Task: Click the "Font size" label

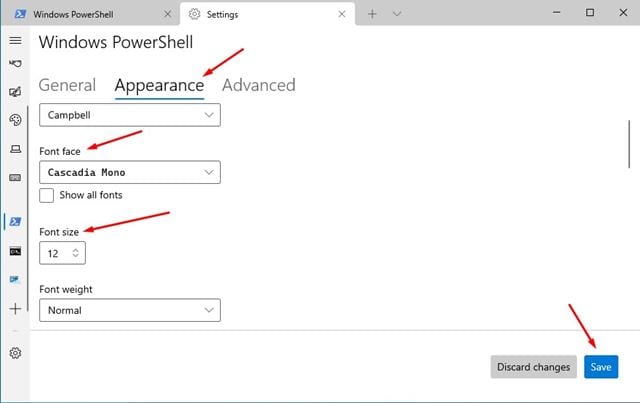Action: point(59,232)
